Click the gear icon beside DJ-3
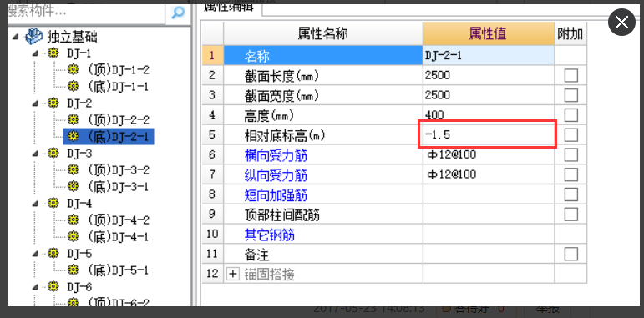 pyautogui.click(x=53, y=153)
